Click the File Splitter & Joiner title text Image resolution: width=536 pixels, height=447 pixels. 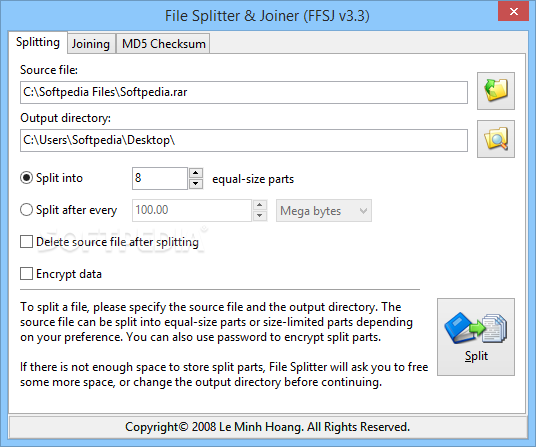pyautogui.click(x=267, y=16)
